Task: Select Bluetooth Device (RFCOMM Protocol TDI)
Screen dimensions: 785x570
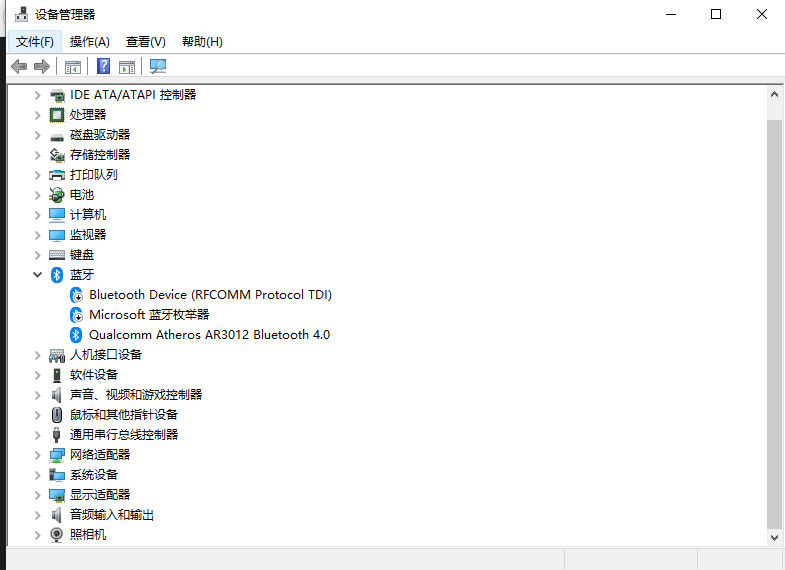Action: coord(210,295)
